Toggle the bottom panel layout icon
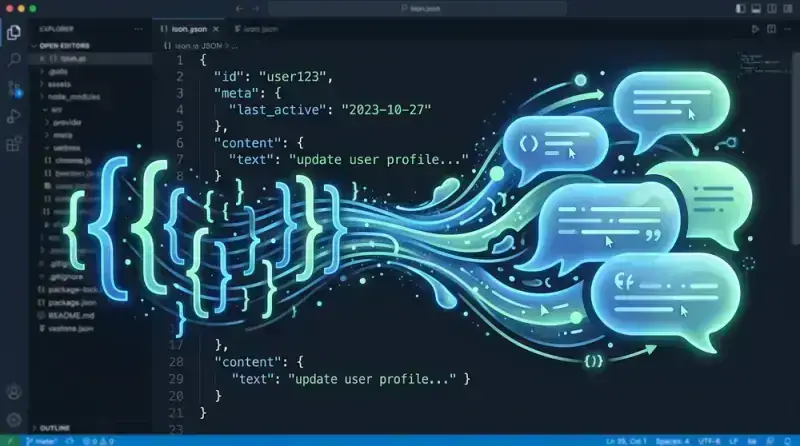The height and width of the screenshot is (446, 800). [756, 9]
